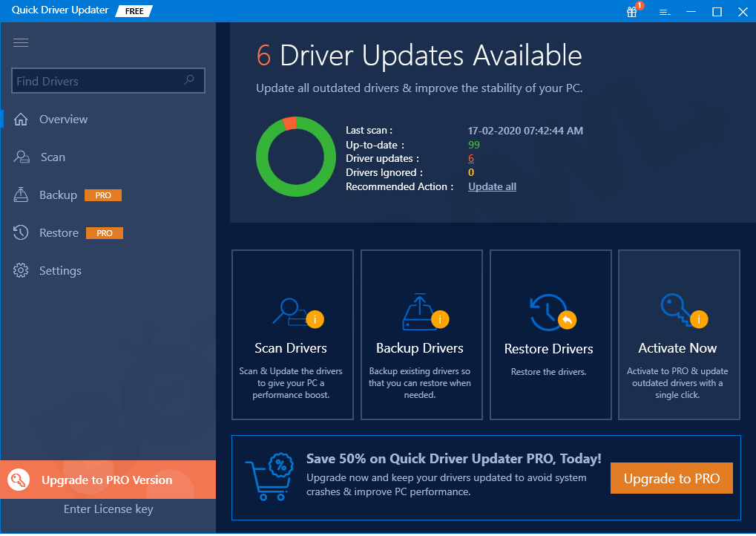Go to Restore PRO in sidebar

(x=59, y=233)
